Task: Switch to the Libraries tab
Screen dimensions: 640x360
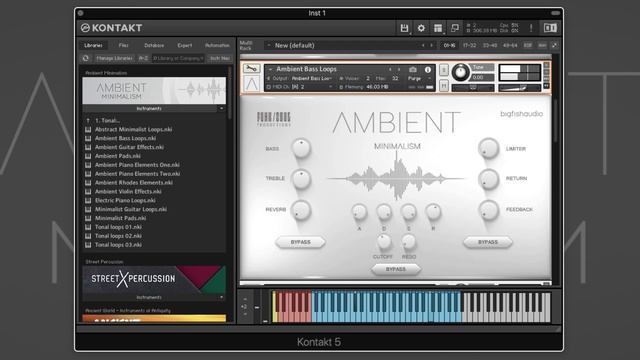Action: (x=93, y=45)
